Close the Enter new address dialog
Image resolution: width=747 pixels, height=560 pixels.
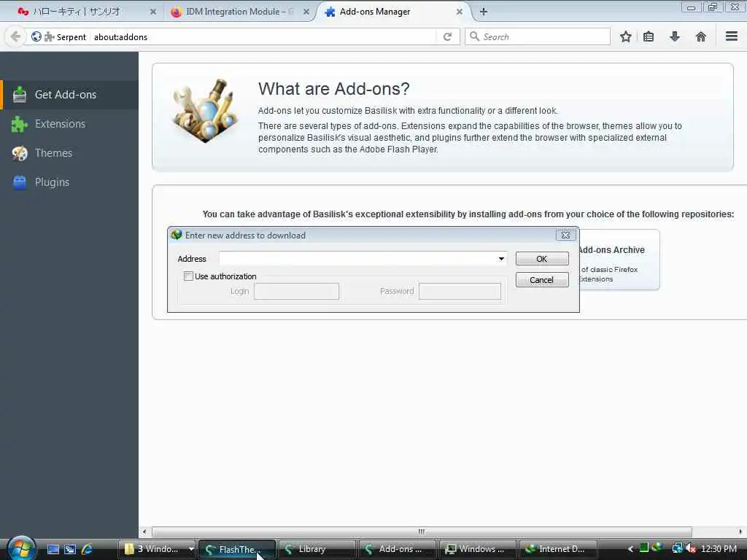(565, 236)
